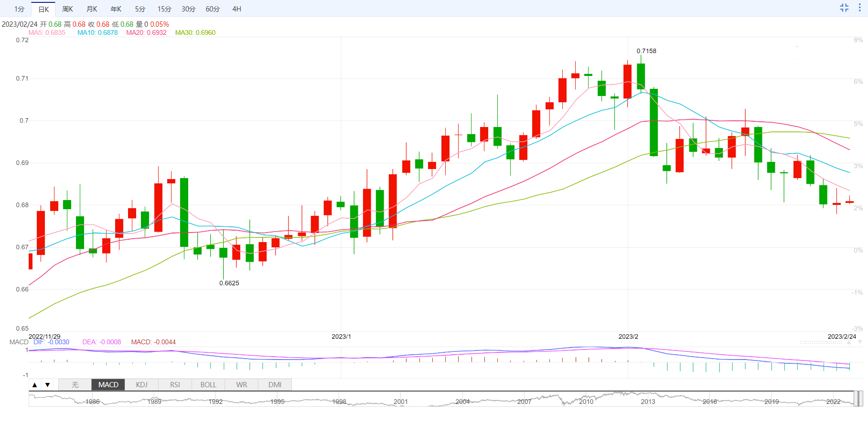Click the 2023/02/24 quote date text
This screenshot has height=424, width=868.
pos(20,24)
